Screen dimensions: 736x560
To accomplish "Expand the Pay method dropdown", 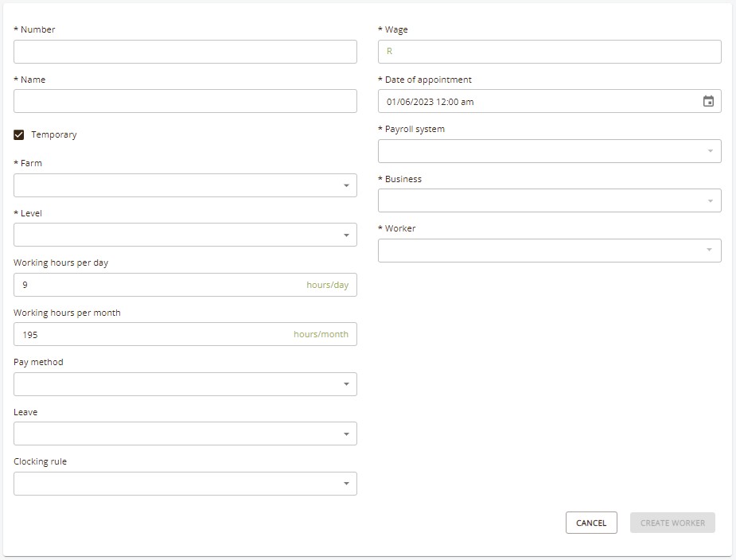I will pos(185,384).
